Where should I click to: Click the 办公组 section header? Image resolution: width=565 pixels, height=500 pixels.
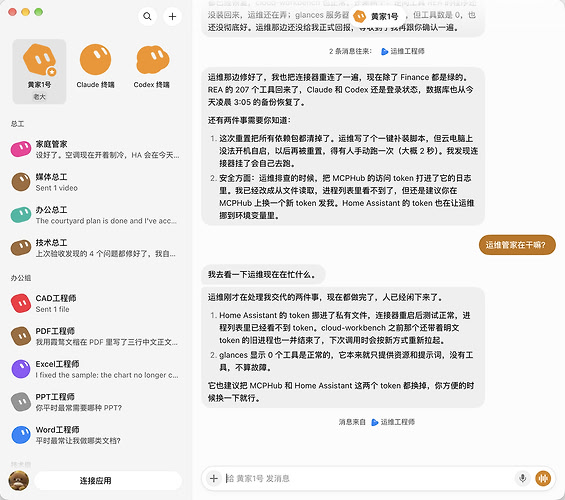point(21,278)
